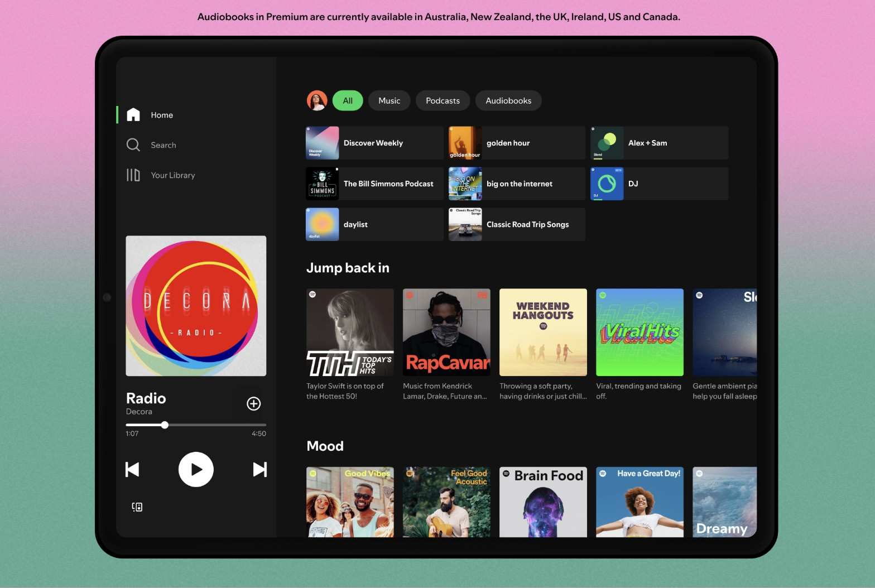
Task: Open Your Library icon
Action: pyautogui.click(x=133, y=175)
